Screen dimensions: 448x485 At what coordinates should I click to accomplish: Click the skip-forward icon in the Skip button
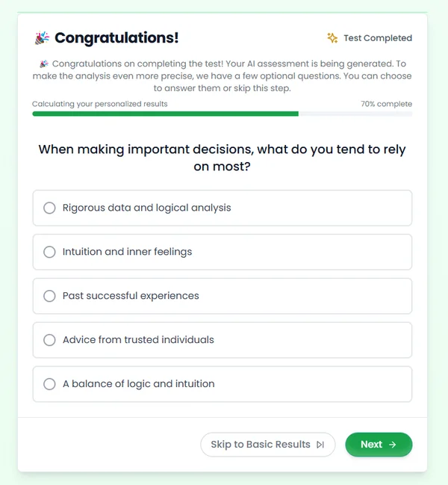tap(320, 445)
